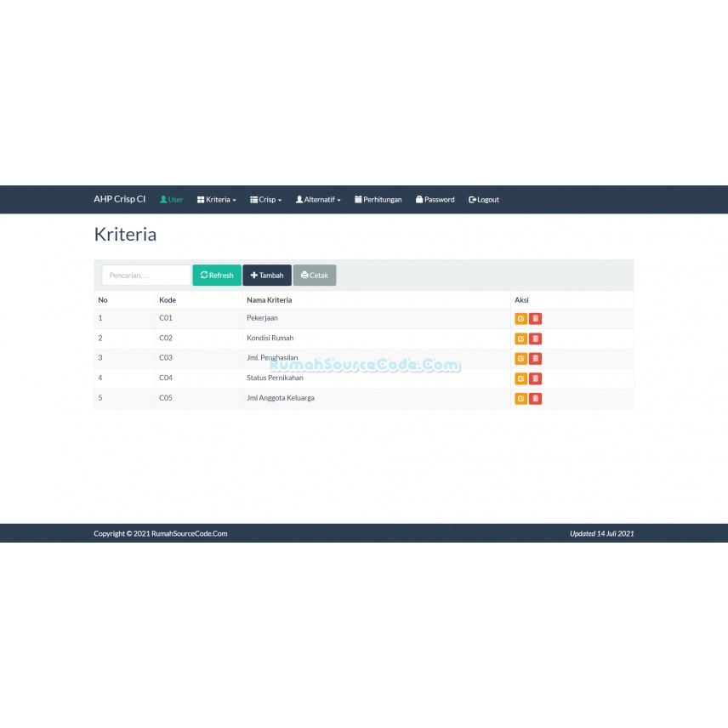Image resolution: width=728 pixels, height=728 pixels.
Task: Click the Status Pernikahan name cell
Action: (377, 378)
